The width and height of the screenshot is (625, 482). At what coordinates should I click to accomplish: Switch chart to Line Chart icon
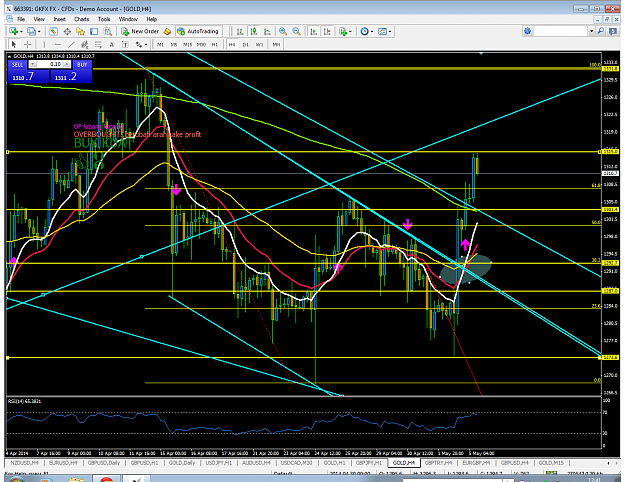pos(267,31)
